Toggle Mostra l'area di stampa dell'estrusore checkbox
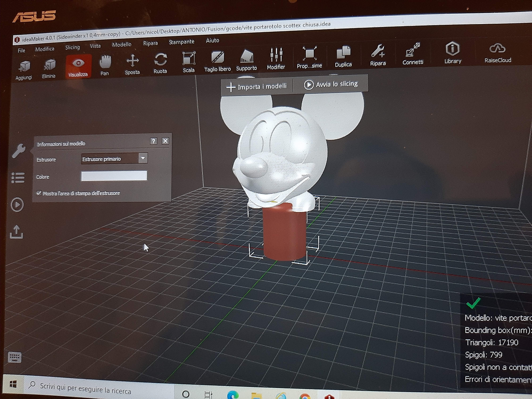Screen dimensions: 532x399 [39, 193]
